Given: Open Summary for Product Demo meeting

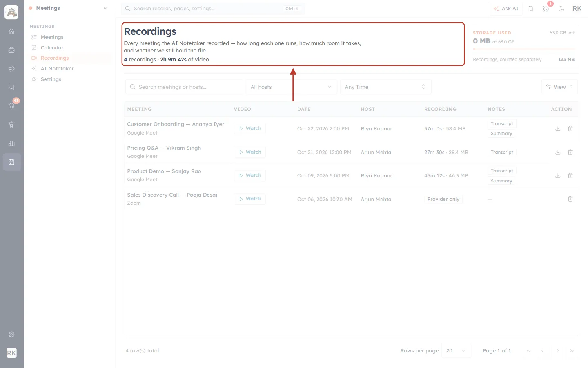Looking at the screenshot, I should pos(501,181).
